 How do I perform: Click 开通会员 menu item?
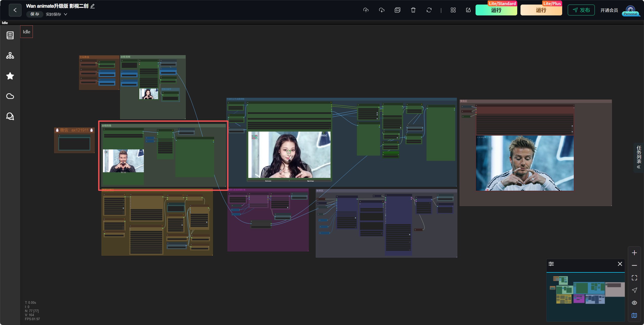(x=609, y=10)
